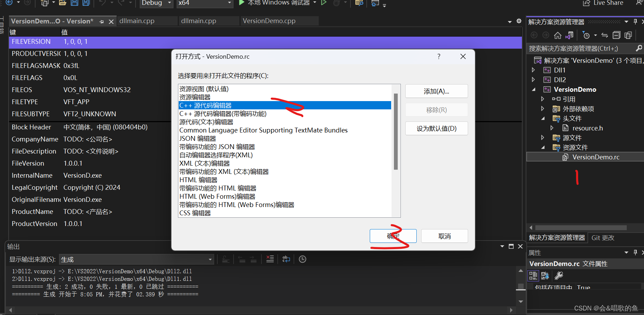Toggle word wrap in the output window
Image resolution: width=644 pixels, height=315 pixels.
(x=286, y=259)
